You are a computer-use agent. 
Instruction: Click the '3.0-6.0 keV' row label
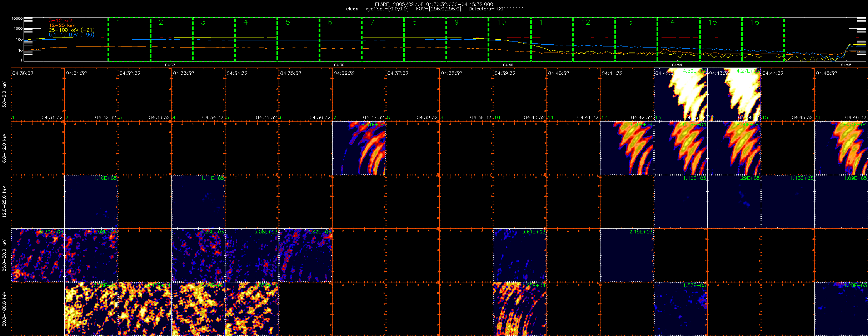coord(4,94)
